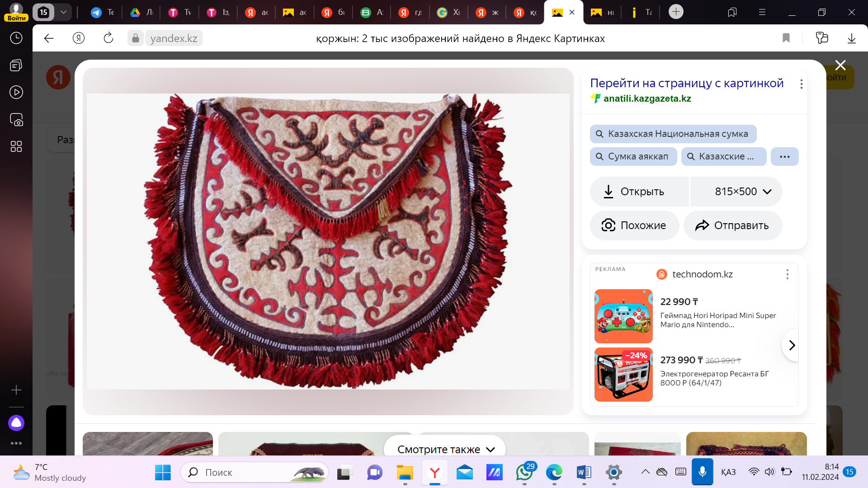Open downloads arrow icon in toolbar
868x488 pixels.
851,38
